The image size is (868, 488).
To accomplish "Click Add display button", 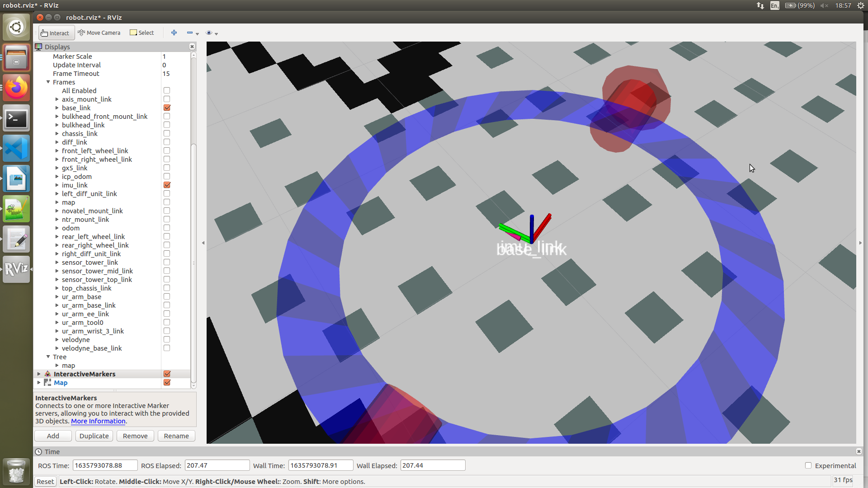I will point(53,436).
